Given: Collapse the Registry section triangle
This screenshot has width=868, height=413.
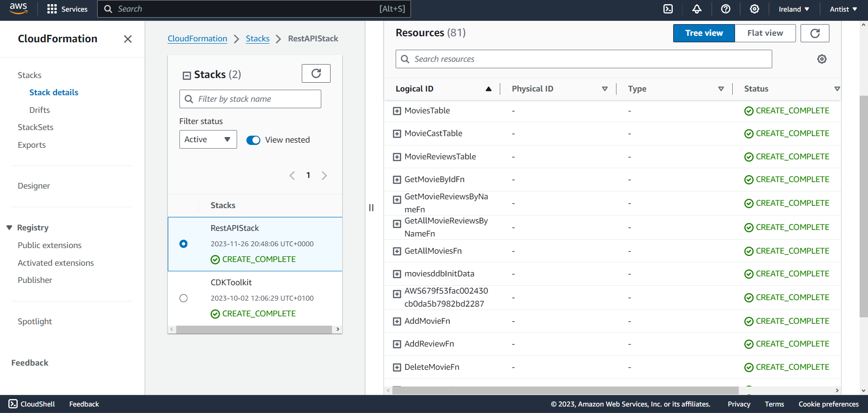Looking at the screenshot, I should (9, 228).
